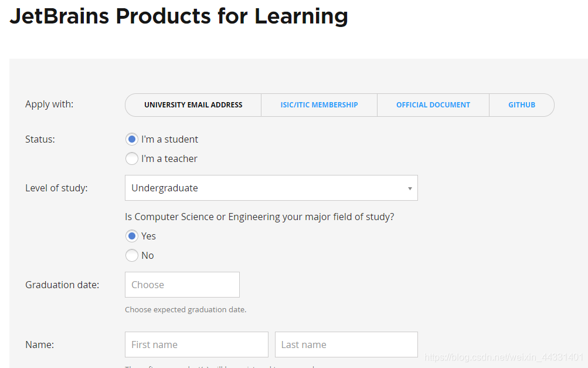Click the level of study dropdown arrow
Viewport: 588px width, 368px height.
pos(410,188)
